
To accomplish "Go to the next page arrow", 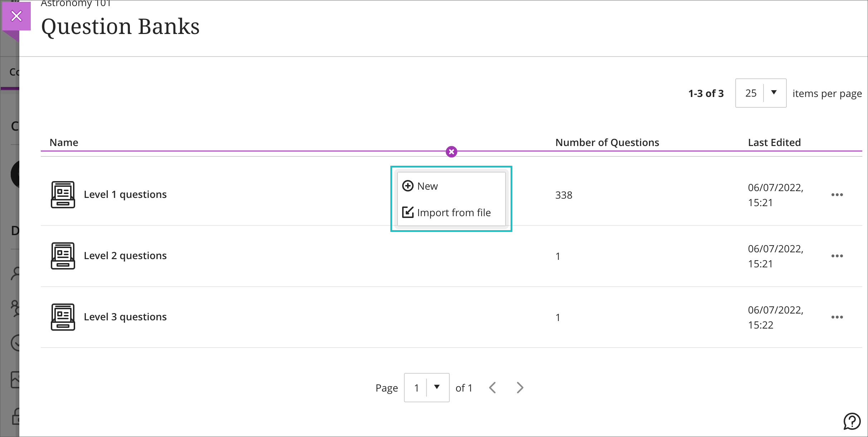I will (x=520, y=388).
